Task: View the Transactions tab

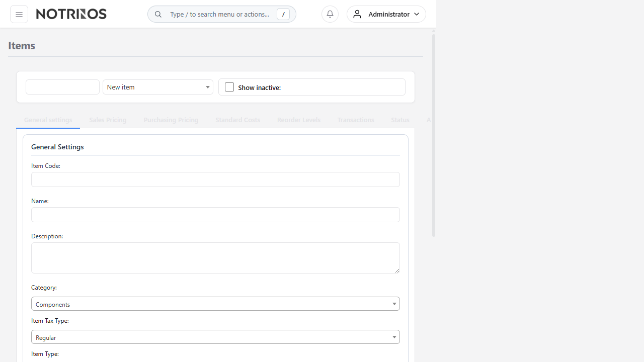Action: [356, 120]
